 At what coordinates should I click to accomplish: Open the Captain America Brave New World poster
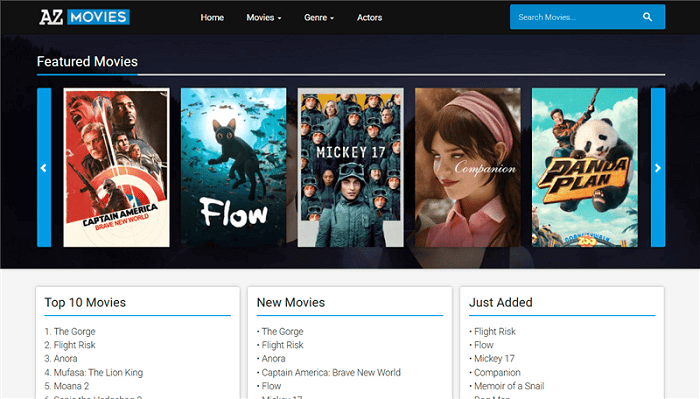[x=117, y=167]
